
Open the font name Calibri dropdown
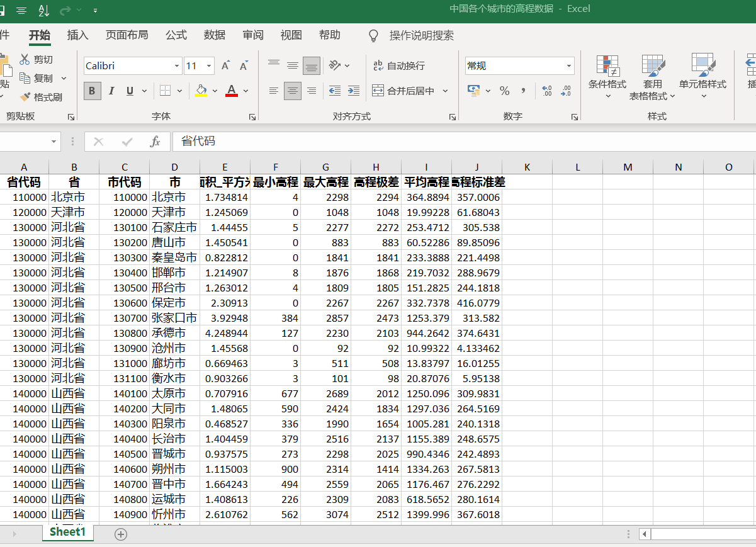177,66
